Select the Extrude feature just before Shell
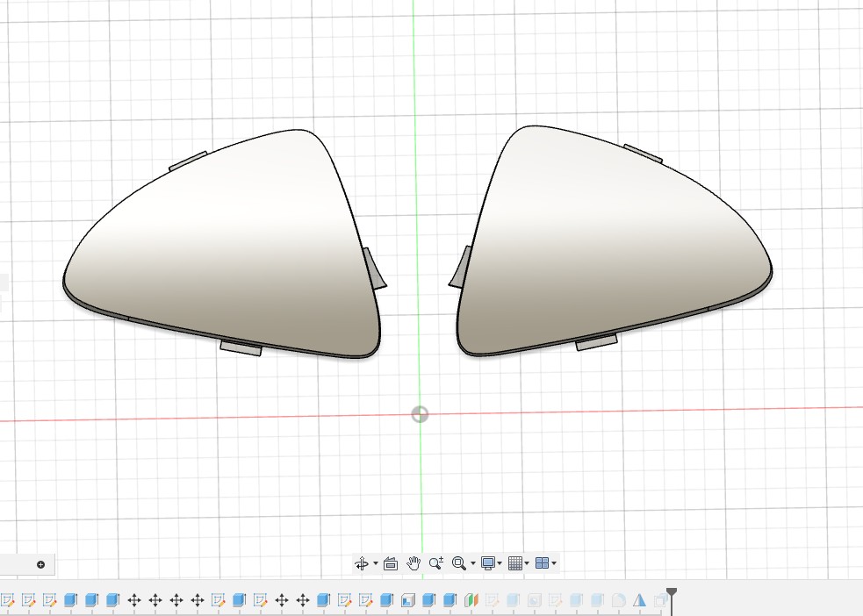Image resolution: width=863 pixels, height=616 pixels. tap(387, 599)
